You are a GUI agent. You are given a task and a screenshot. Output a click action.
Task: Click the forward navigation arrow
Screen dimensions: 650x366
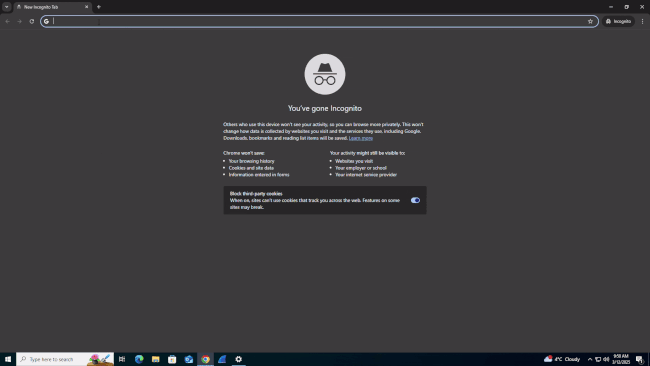click(19, 21)
